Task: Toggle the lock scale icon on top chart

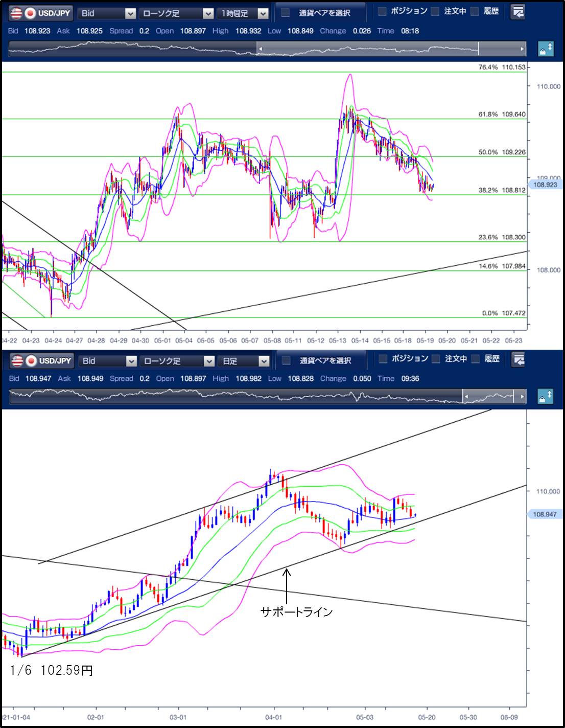Action: (546, 49)
